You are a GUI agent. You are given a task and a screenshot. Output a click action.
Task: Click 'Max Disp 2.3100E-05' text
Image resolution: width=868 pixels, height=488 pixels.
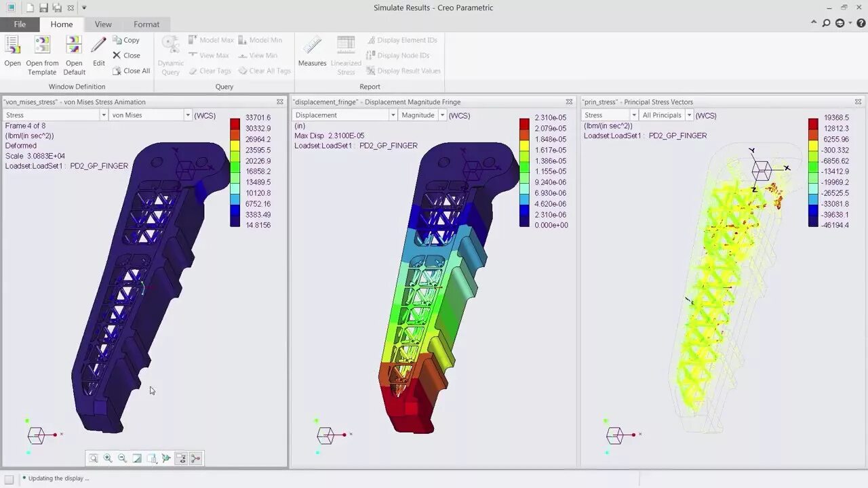click(x=329, y=136)
